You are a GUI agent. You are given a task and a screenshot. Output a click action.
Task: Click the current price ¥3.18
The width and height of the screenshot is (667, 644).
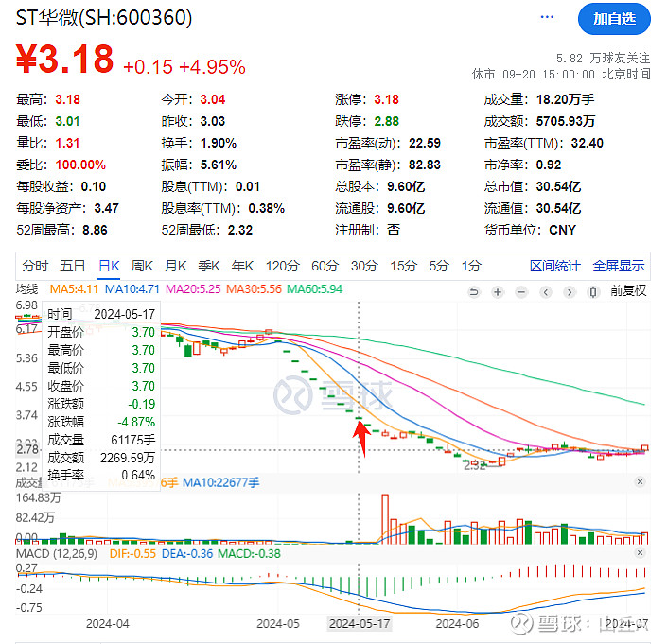(x=64, y=59)
